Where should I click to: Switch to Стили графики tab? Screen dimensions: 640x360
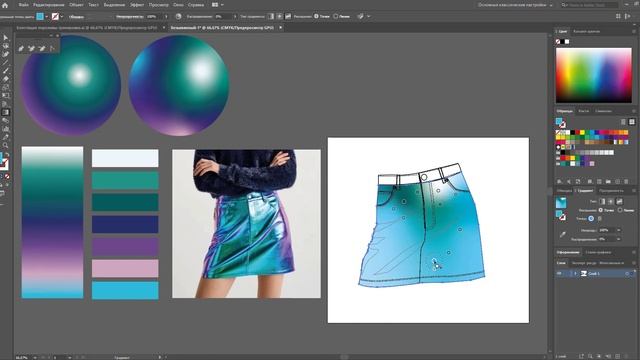[x=598, y=252]
